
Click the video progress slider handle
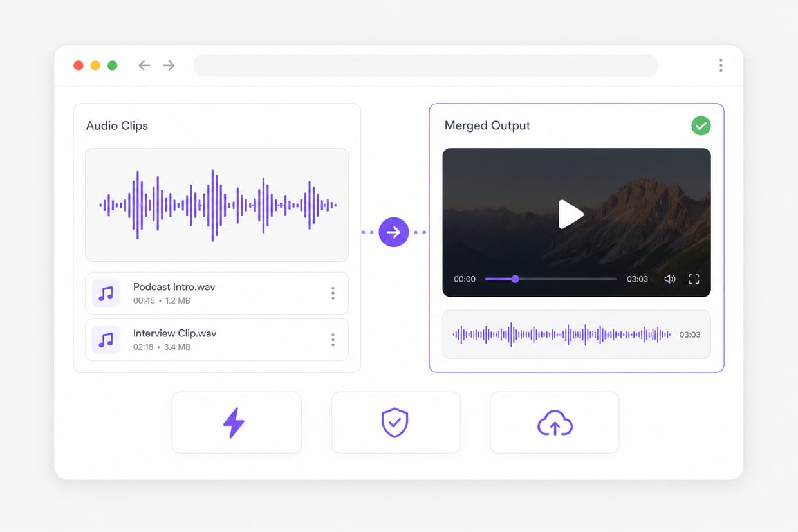click(515, 279)
